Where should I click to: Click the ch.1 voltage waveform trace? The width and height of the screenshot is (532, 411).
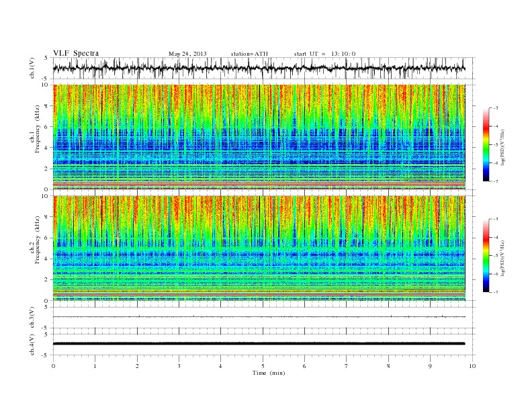pos(259,68)
